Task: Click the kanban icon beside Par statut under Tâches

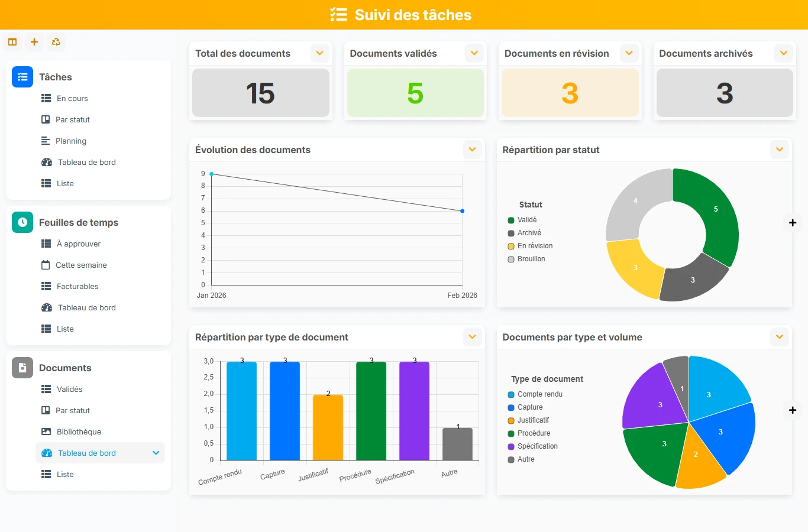Action: (46, 119)
